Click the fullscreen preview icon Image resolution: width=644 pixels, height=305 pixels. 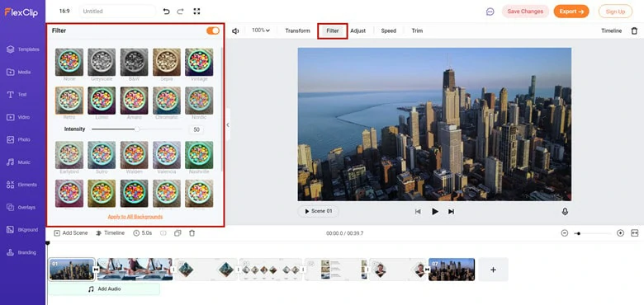[197, 12]
